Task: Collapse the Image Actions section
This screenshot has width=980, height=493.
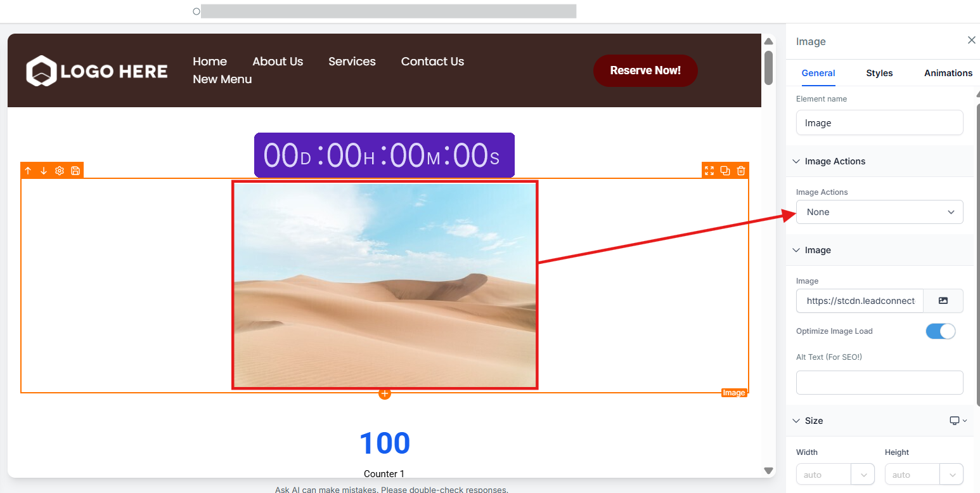Action: point(797,161)
